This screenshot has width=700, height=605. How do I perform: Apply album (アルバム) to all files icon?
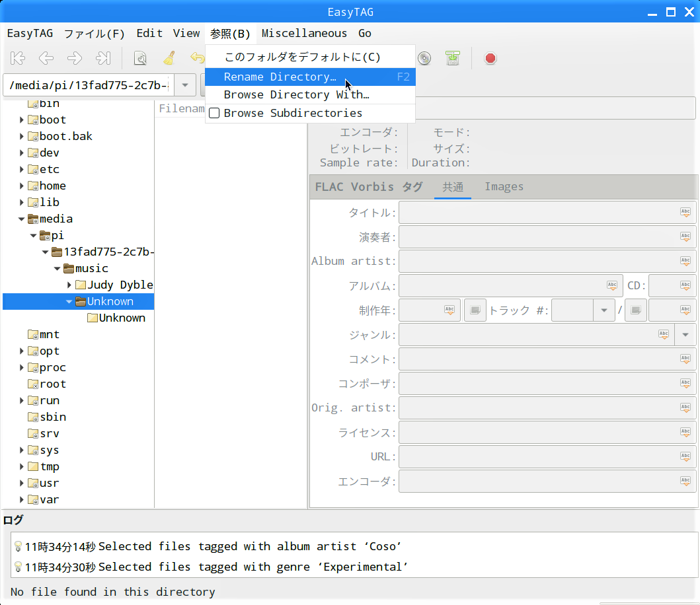[612, 285]
